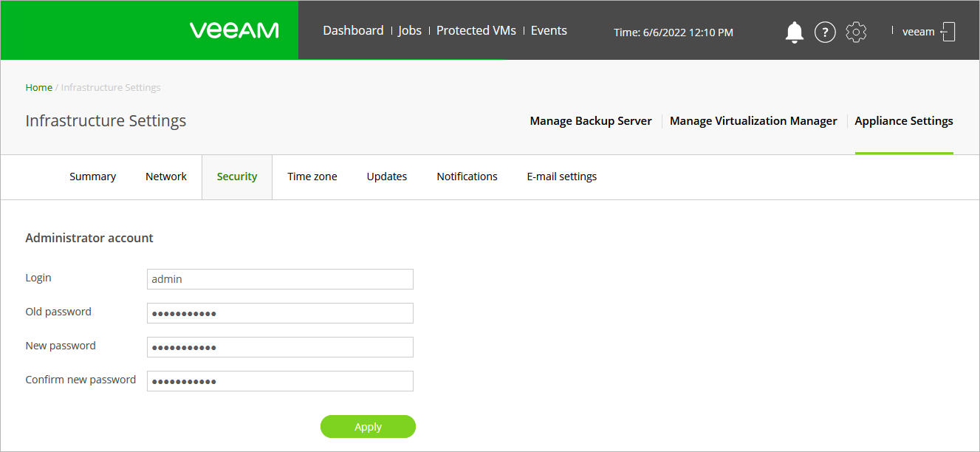Select Appliance Settings
This screenshot has height=452, width=980.
click(x=904, y=121)
